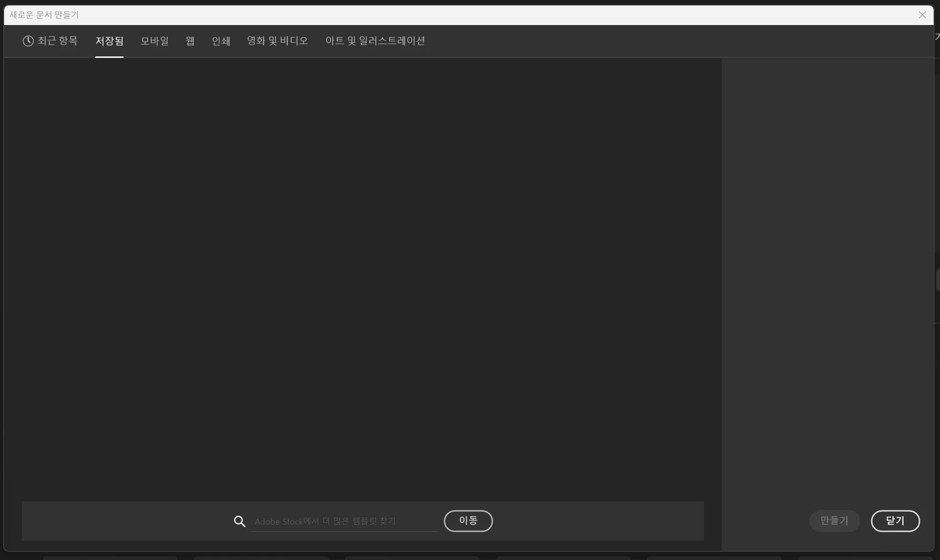This screenshot has height=560, width=940.
Task: Switch to the 최근 항목 tab
Action: click(57, 41)
